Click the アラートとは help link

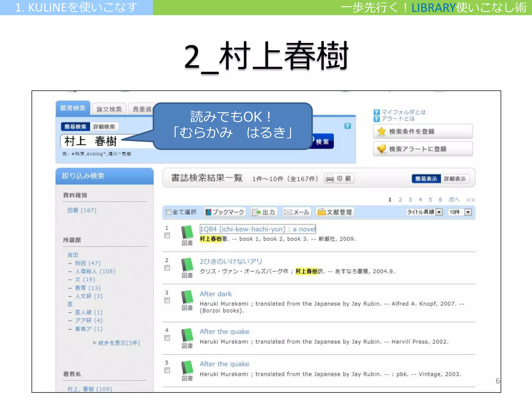tap(398, 119)
